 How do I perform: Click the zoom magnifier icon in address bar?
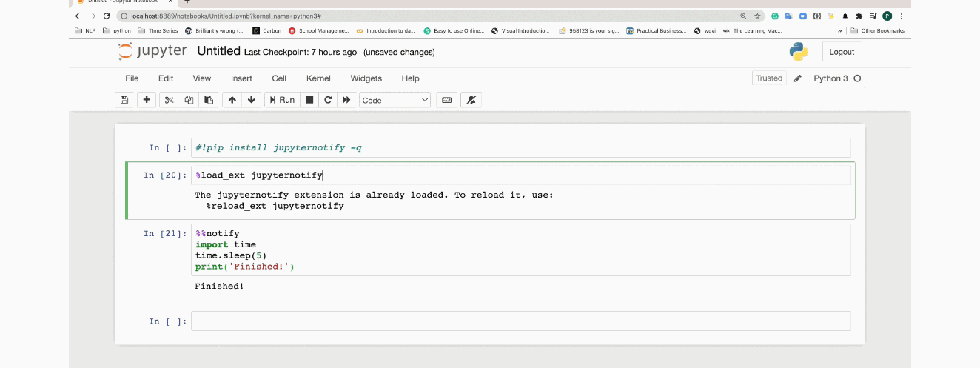point(743,16)
